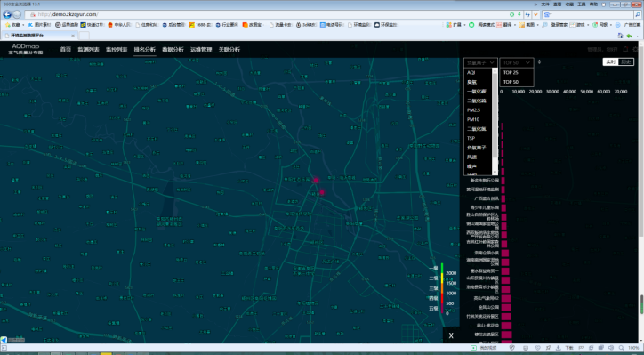Image resolution: width=644 pixels, height=355 pixels.
Task: Click the address bar refresh icon
Action: (x=527, y=14)
